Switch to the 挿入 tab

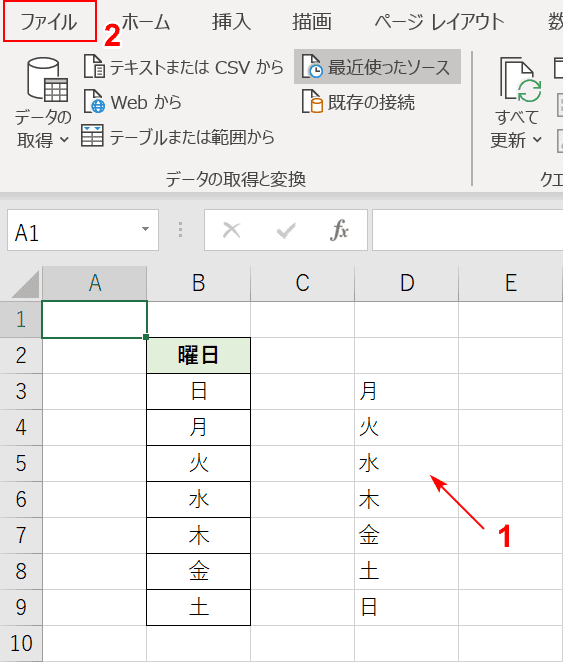tap(231, 22)
